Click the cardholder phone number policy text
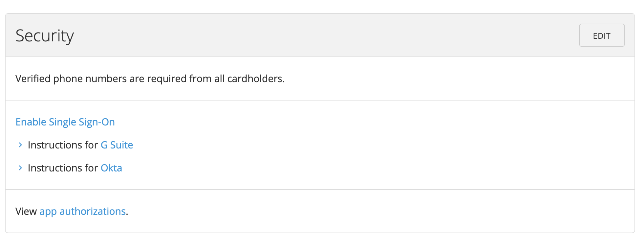Screen dimensions: 644x247 click(150, 79)
